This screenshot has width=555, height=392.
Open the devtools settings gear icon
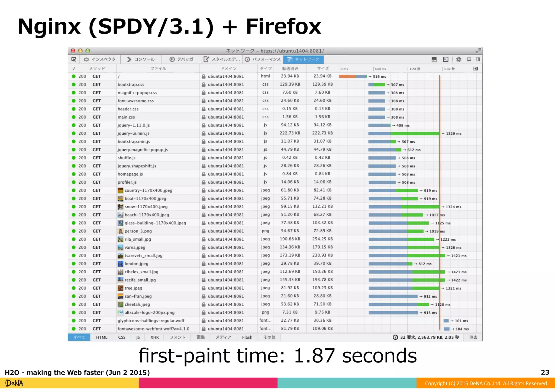click(x=459, y=59)
